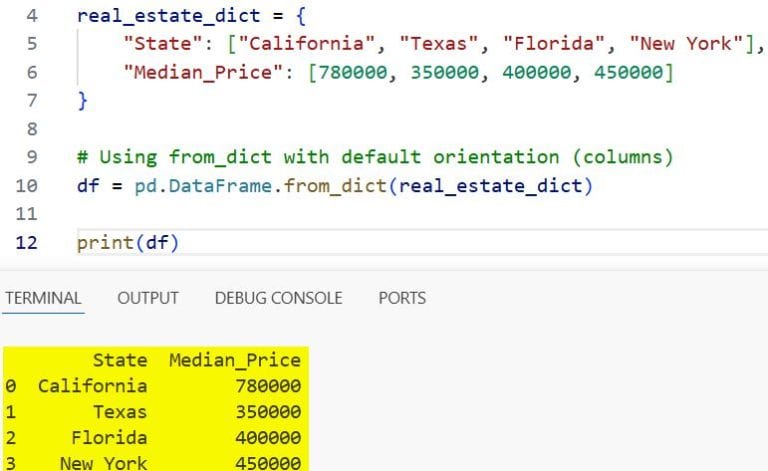Click line number 9 in gutter
Screen dimensions: 768x471
point(32,158)
